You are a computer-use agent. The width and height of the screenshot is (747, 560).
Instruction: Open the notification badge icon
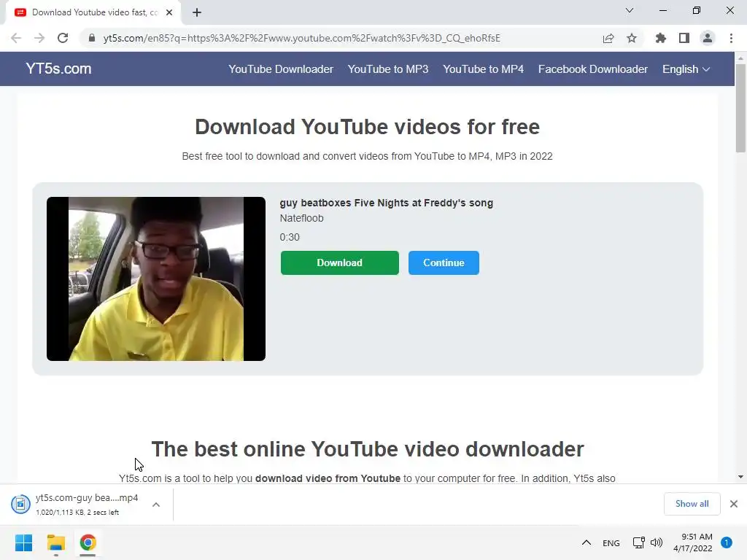tap(727, 542)
